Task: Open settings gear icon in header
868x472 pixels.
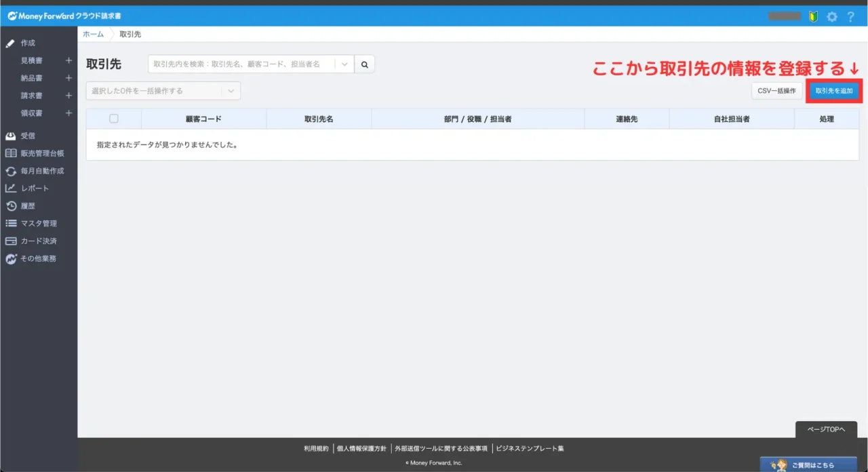Action: pos(831,16)
